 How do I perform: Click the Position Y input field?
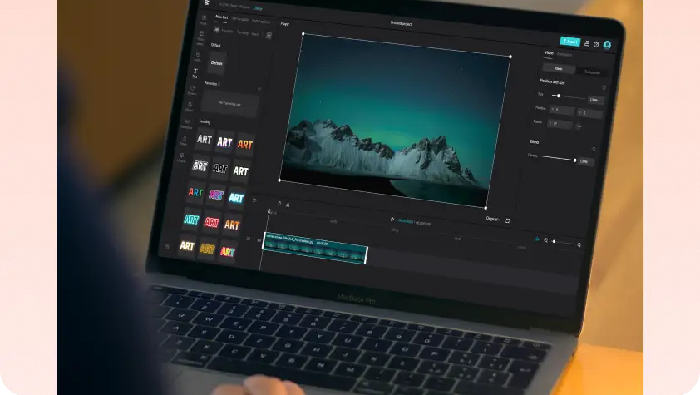pos(590,113)
